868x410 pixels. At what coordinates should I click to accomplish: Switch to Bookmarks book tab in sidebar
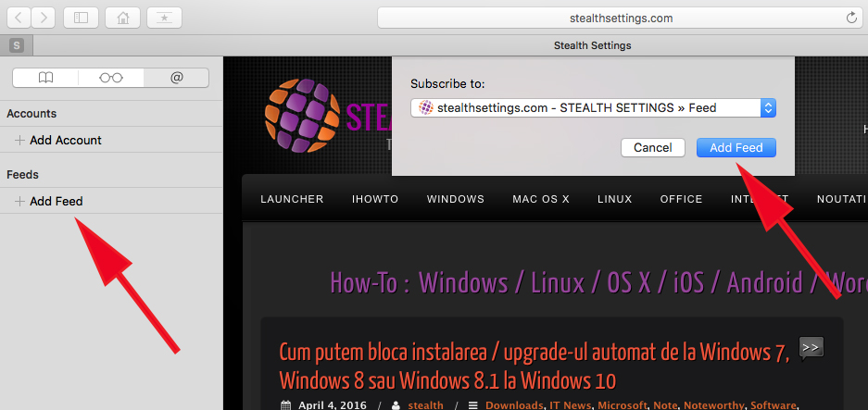[46, 78]
